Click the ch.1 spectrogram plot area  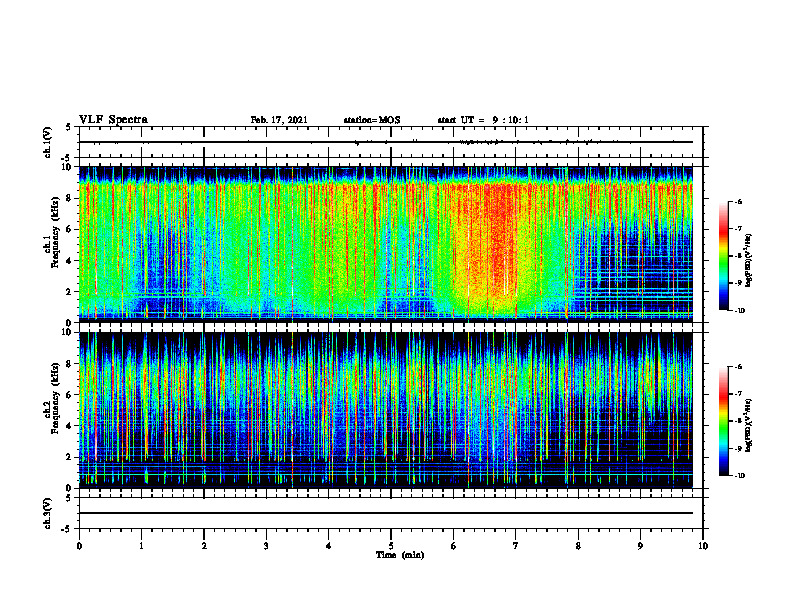click(x=386, y=244)
